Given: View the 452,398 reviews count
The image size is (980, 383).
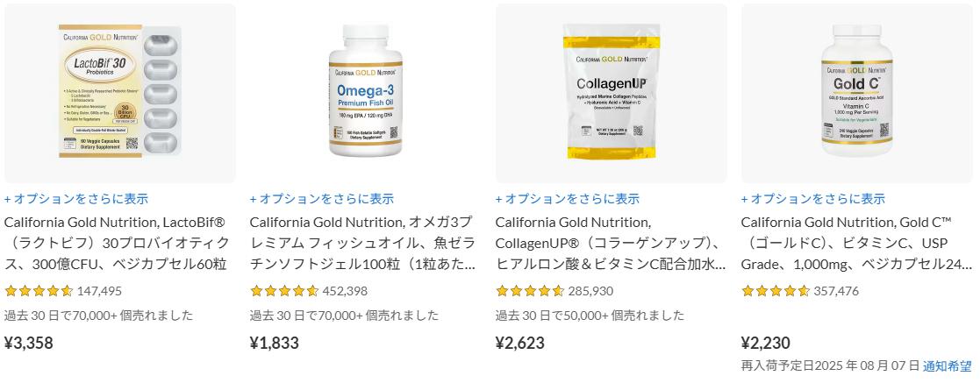Looking at the screenshot, I should (345, 291).
